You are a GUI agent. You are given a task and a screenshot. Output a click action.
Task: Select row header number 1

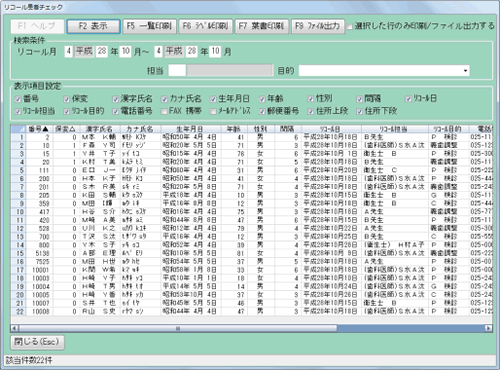click(18, 137)
